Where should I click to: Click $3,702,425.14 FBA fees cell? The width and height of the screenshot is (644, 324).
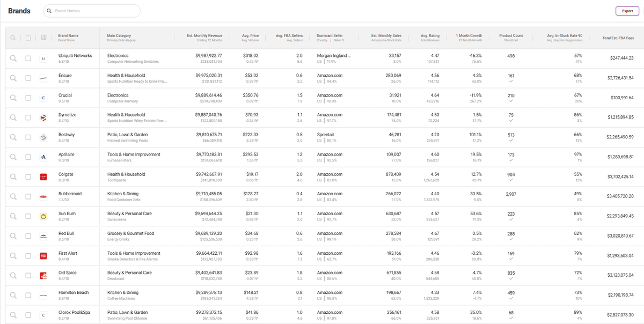point(620,176)
